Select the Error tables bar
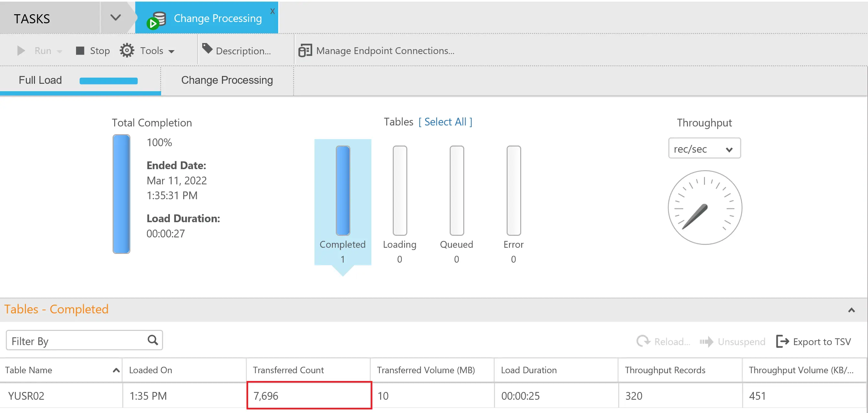 tap(513, 190)
